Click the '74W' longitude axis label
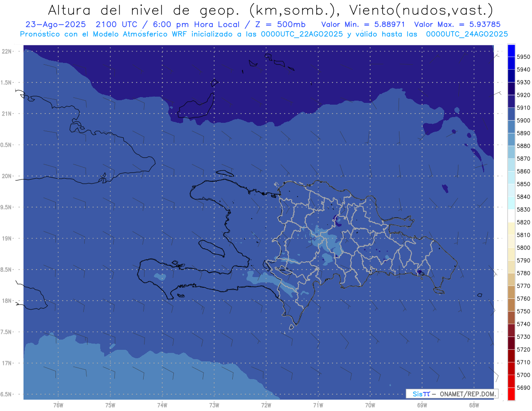The width and height of the screenshot is (532, 411). [x=162, y=405]
